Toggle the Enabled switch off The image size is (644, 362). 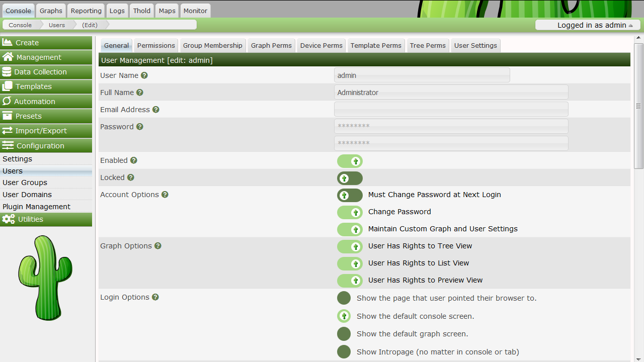point(350,161)
